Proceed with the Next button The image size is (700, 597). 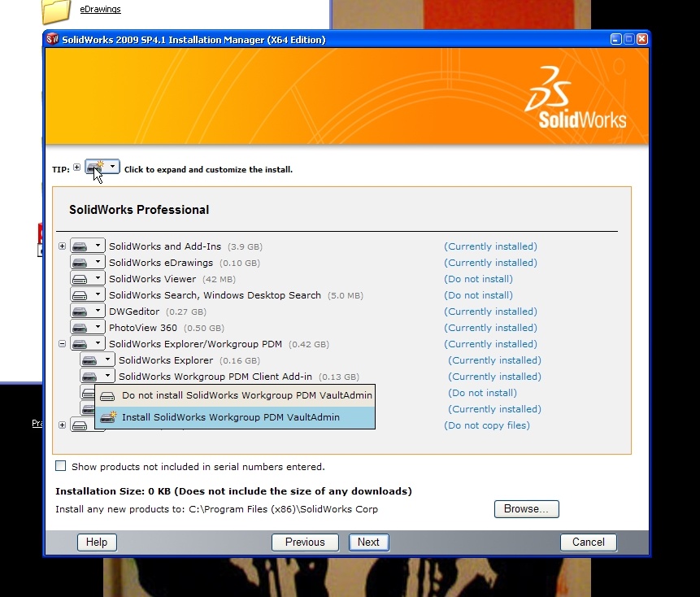(369, 542)
